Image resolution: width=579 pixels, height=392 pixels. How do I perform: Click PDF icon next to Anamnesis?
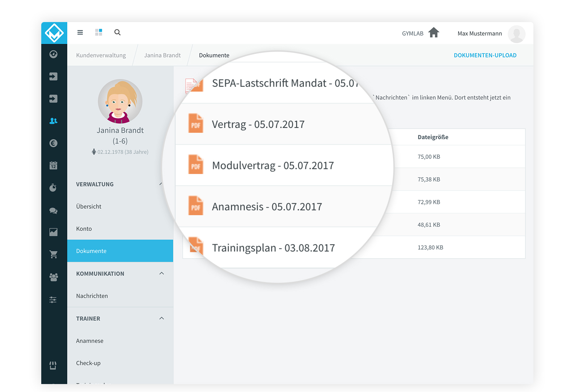(196, 206)
